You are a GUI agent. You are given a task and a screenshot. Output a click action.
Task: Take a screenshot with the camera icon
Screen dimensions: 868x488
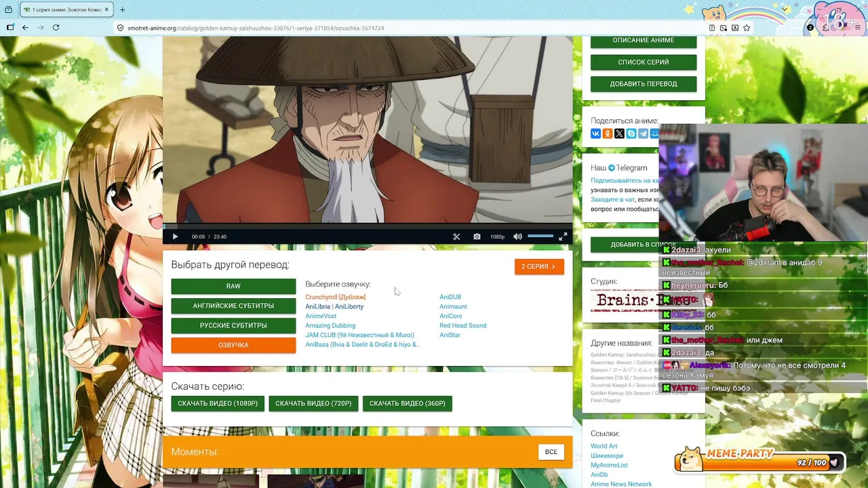(x=477, y=237)
